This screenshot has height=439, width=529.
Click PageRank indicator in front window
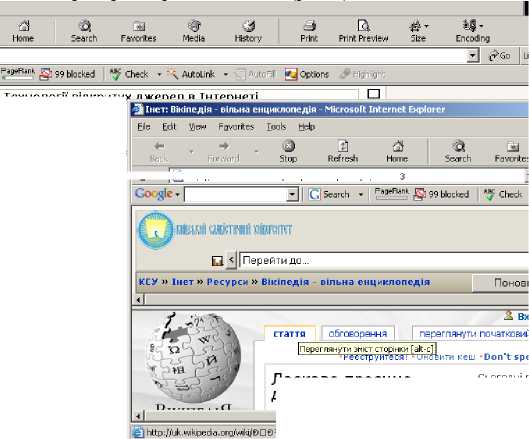click(x=391, y=193)
